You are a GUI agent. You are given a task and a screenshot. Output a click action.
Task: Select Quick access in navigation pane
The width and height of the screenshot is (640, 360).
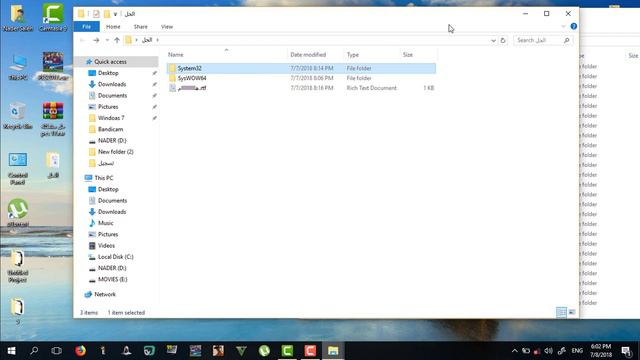pos(110,62)
